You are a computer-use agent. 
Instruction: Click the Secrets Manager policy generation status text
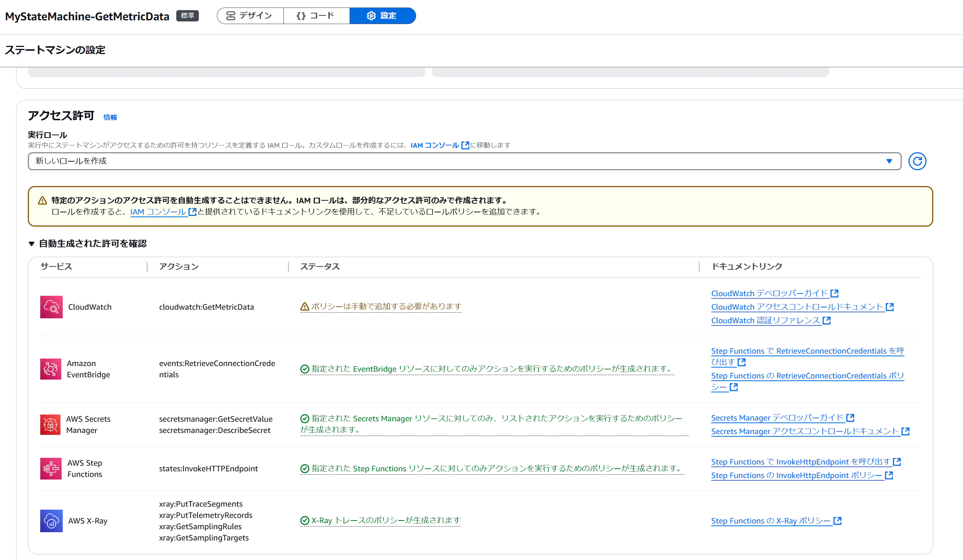pos(494,424)
